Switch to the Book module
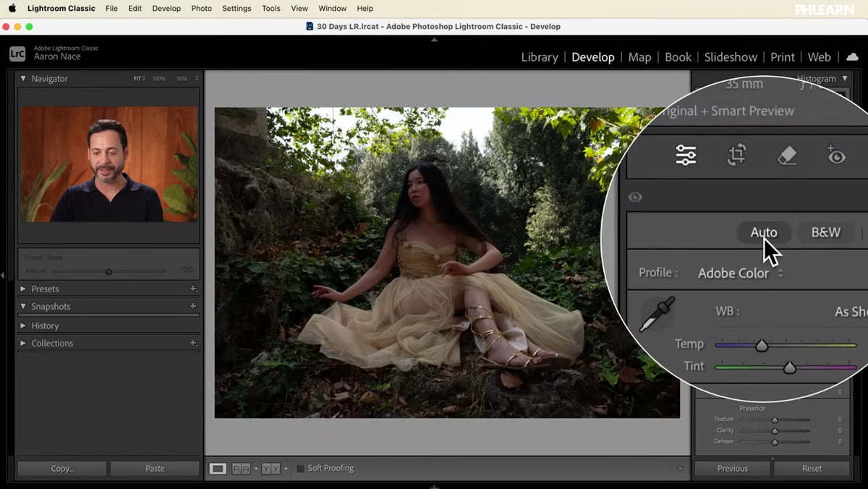This screenshot has height=489, width=868. click(x=678, y=57)
